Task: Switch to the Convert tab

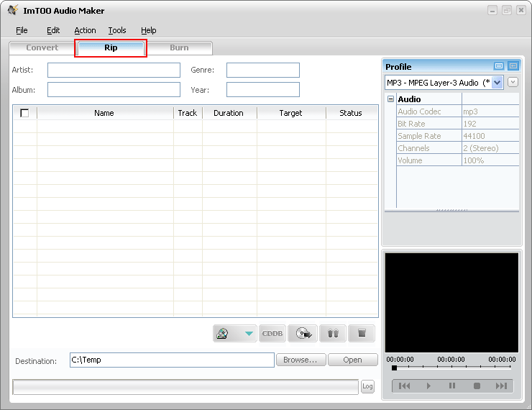Action: 42,48
